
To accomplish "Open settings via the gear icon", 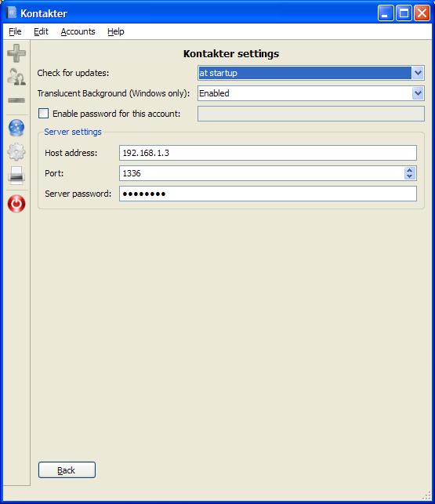I will [16, 152].
